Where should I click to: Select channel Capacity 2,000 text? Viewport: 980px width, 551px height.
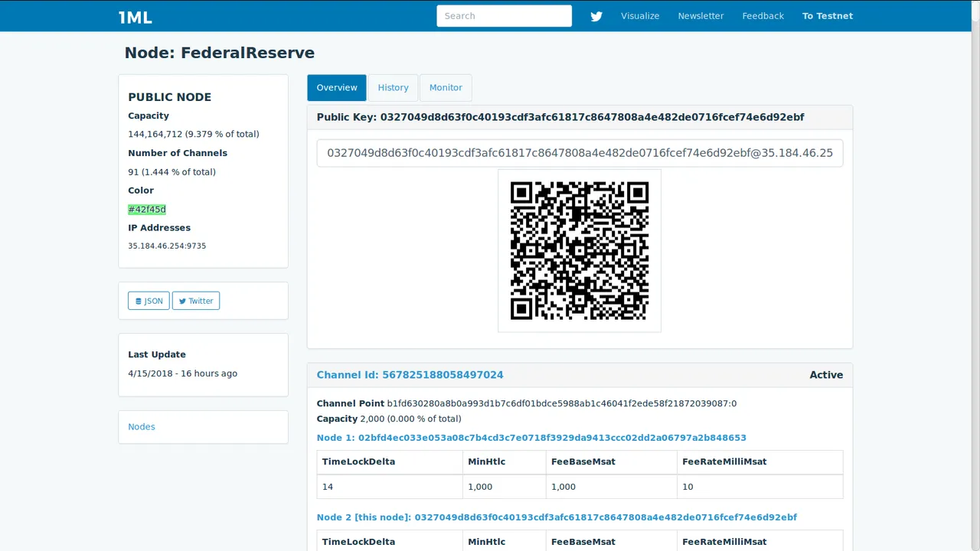pos(389,419)
